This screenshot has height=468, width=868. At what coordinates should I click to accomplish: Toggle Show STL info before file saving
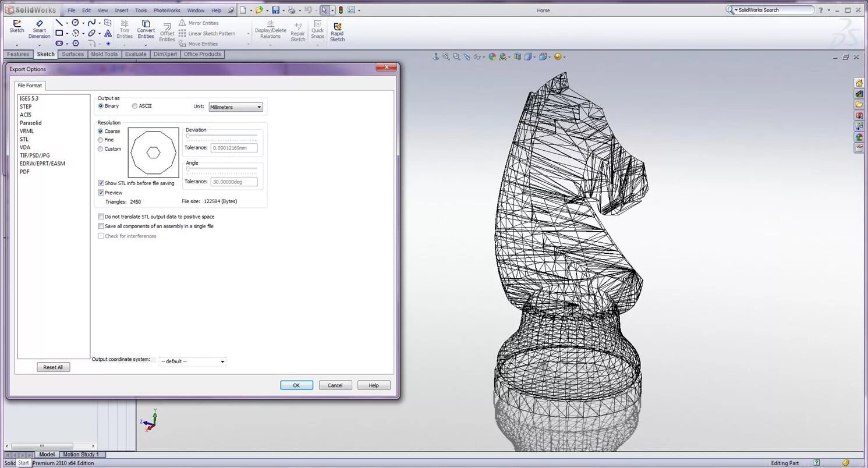(101, 183)
